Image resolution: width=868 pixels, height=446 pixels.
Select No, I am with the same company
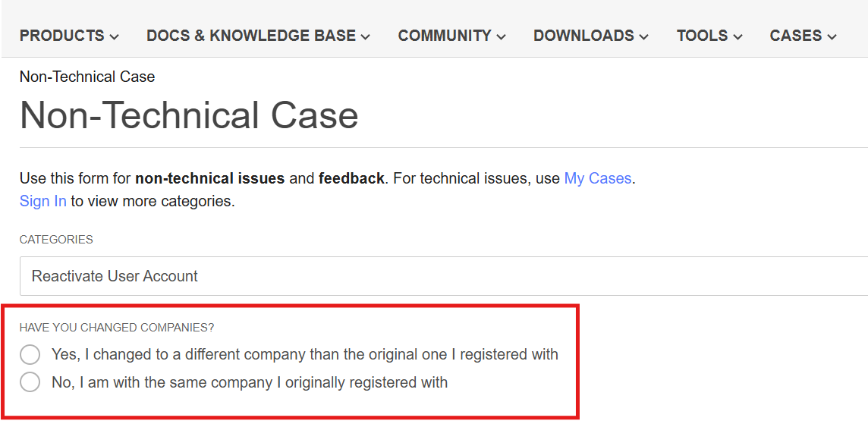(x=30, y=382)
